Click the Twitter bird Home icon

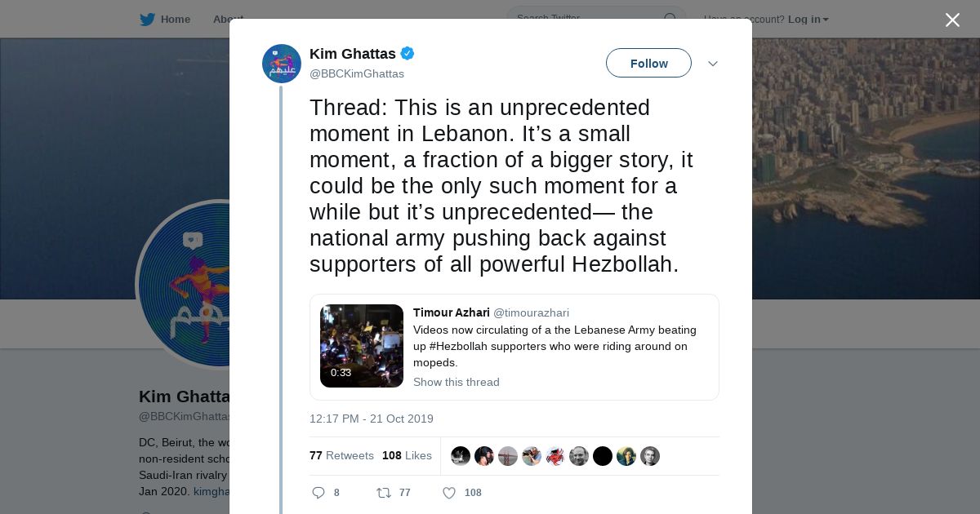tap(147, 20)
